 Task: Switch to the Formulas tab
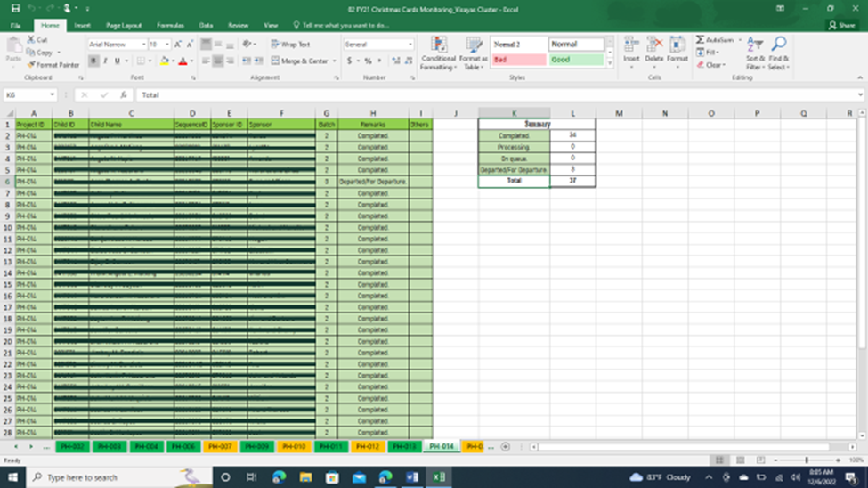click(x=170, y=26)
